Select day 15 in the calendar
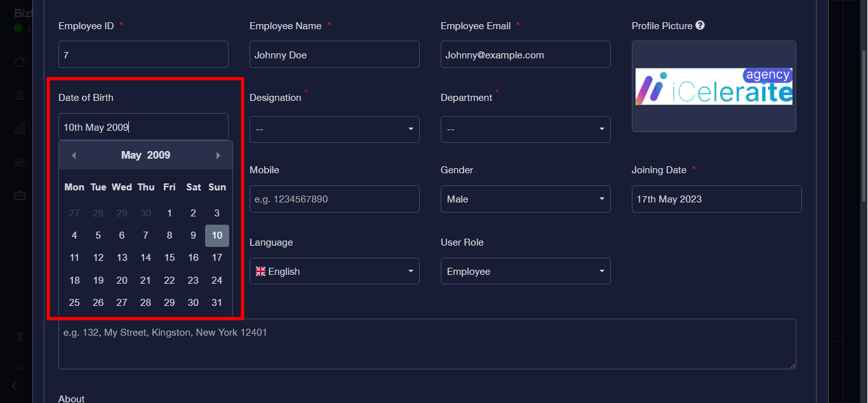 [170, 258]
